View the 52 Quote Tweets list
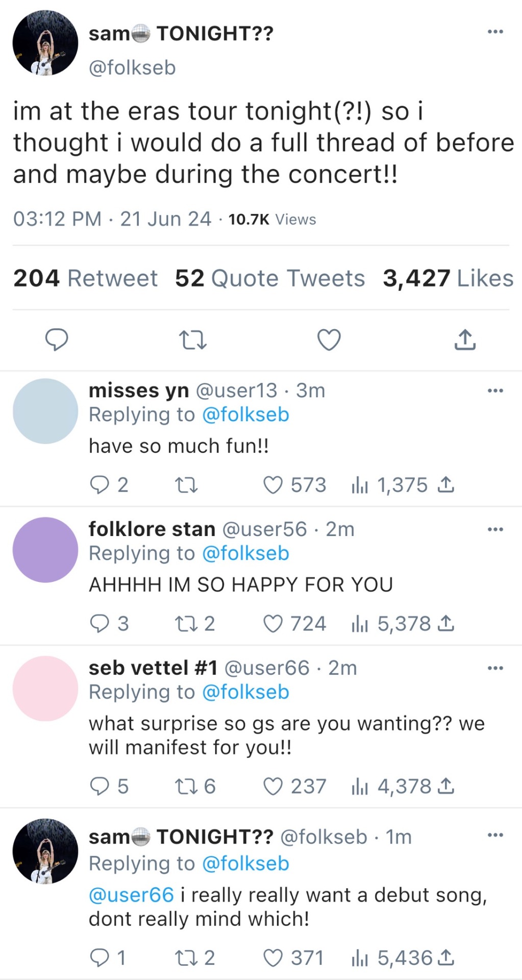 pyautogui.click(x=270, y=279)
